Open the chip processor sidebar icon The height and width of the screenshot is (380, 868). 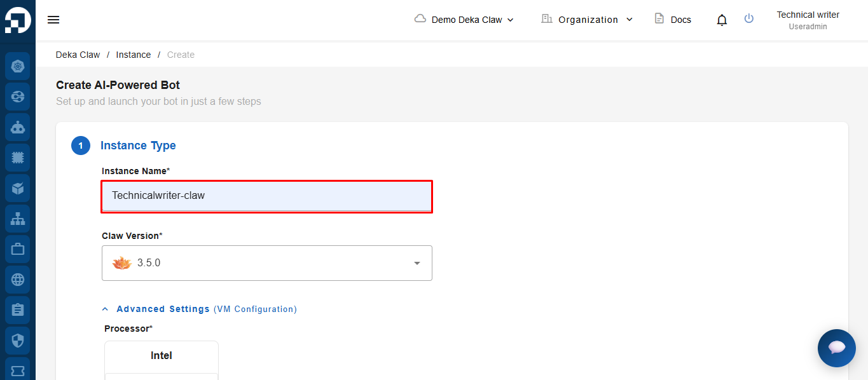pyautogui.click(x=18, y=158)
